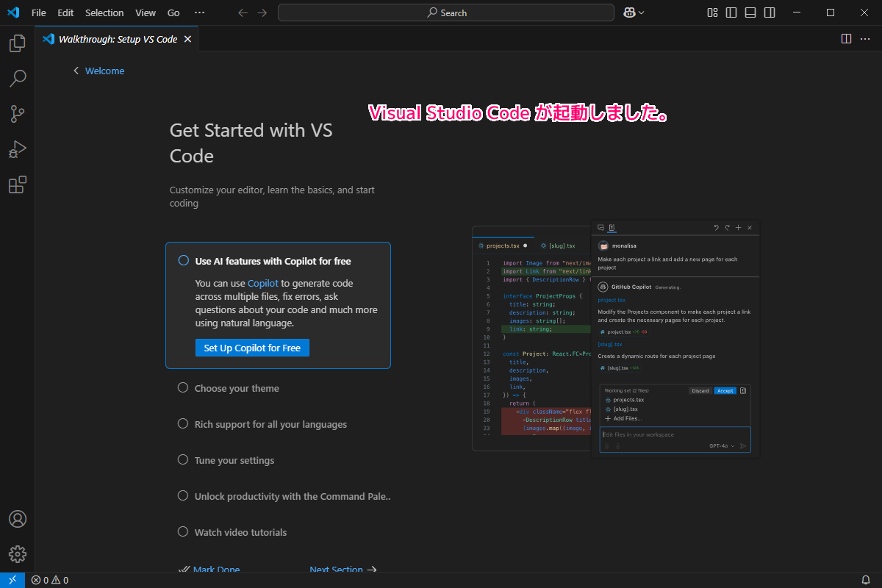Open the Accounts menu icon
Screen dimensions: 882x588
(x=17, y=519)
